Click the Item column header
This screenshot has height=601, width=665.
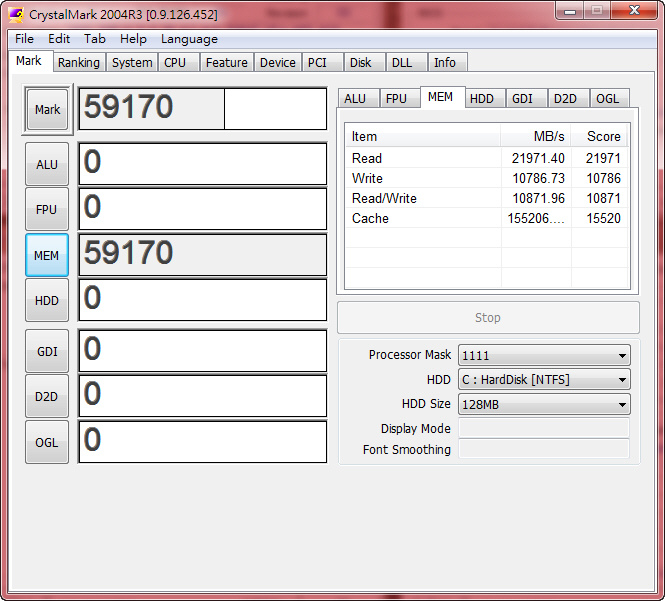423,136
